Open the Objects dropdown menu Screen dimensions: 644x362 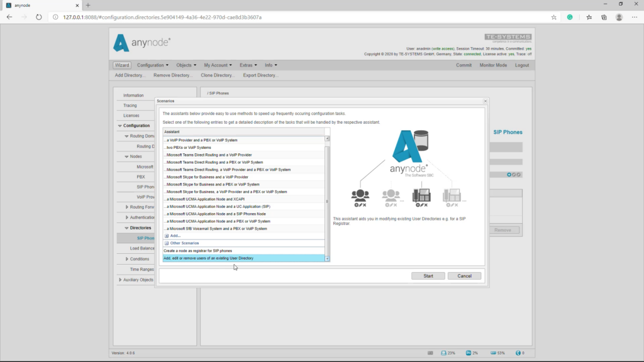(186, 65)
